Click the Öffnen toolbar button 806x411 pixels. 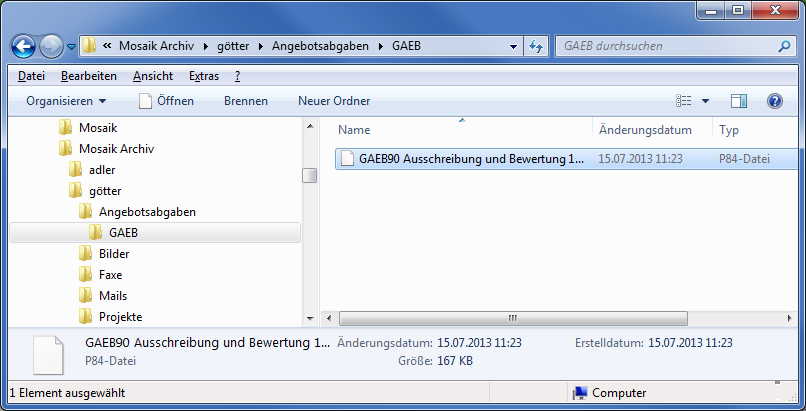click(x=166, y=101)
